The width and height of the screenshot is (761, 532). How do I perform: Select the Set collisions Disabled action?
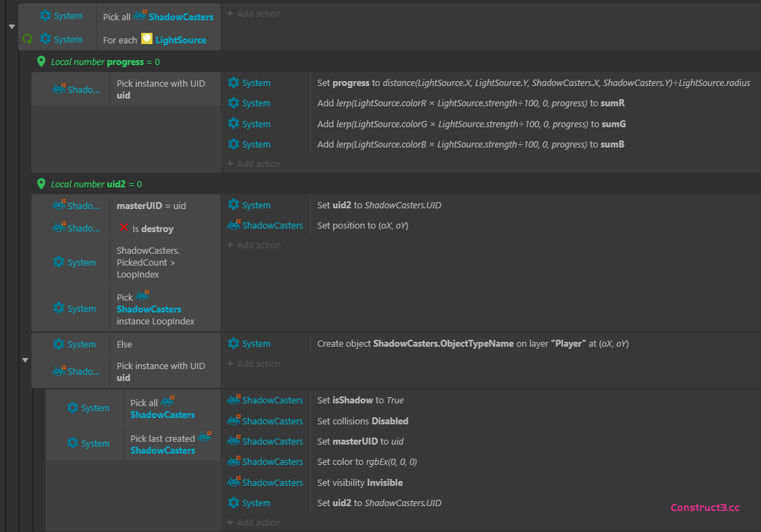point(362,421)
